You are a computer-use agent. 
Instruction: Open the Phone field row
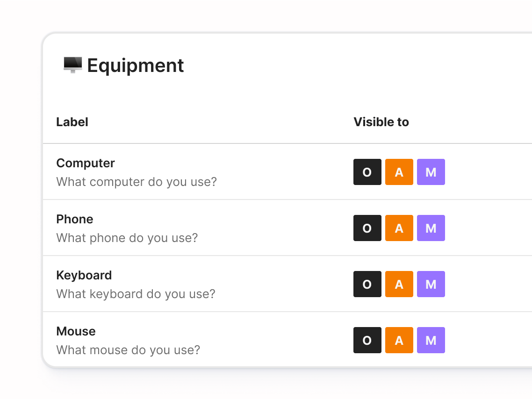[x=75, y=219]
